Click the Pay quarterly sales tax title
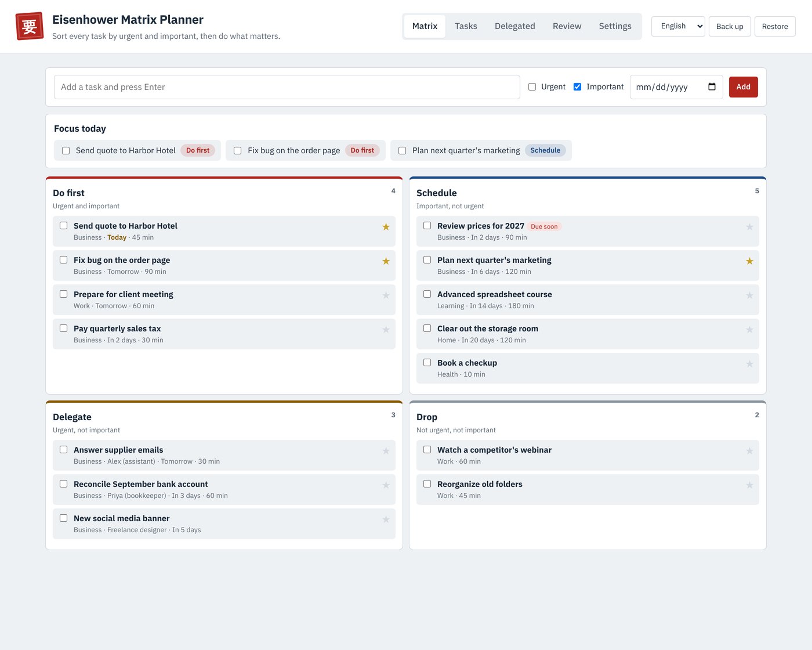The width and height of the screenshot is (812, 650). point(117,328)
